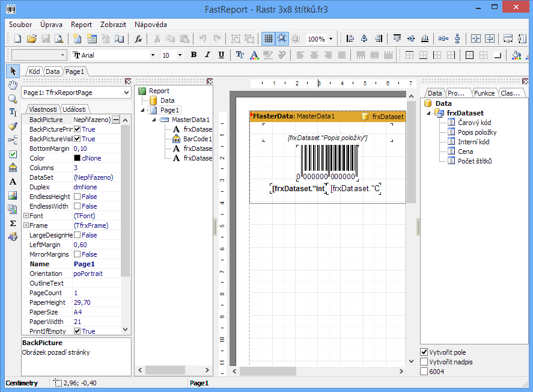Image resolution: width=533 pixels, height=392 pixels.
Task: Align text left in the formatting toolbar
Action: (300, 55)
